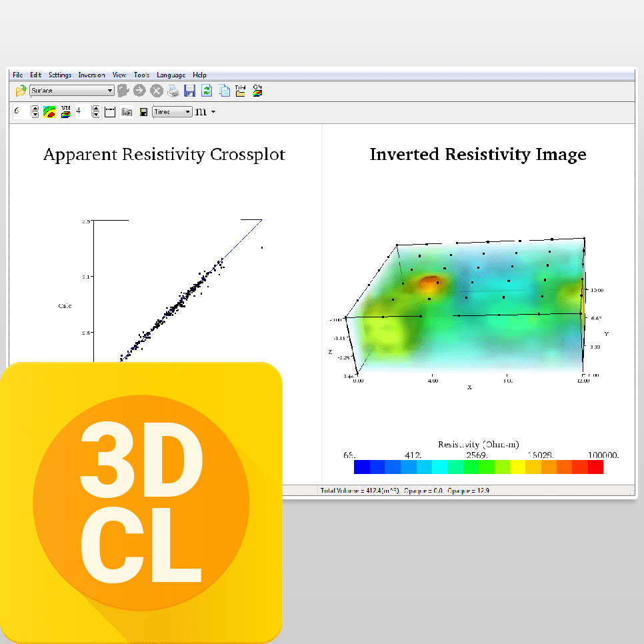Open the Tri-l grid tool icon
Image resolution: width=644 pixels, height=644 pixels.
(x=240, y=91)
